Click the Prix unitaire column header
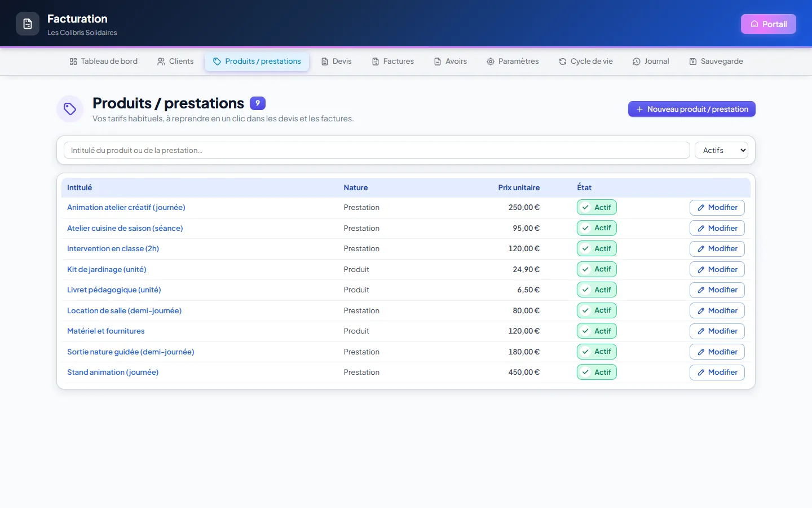Viewport: 812px width, 508px height. click(519, 187)
